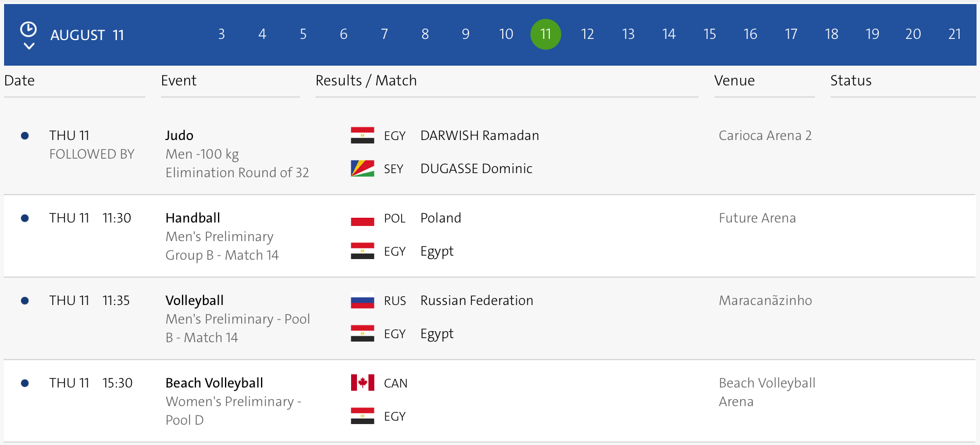This screenshot has height=445, width=980.
Task: Click the Poland flag icon
Action: click(362, 218)
